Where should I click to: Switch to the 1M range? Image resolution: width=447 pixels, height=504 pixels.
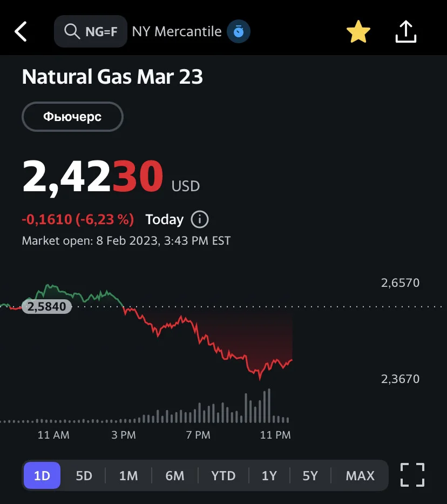[x=128, y=475]
